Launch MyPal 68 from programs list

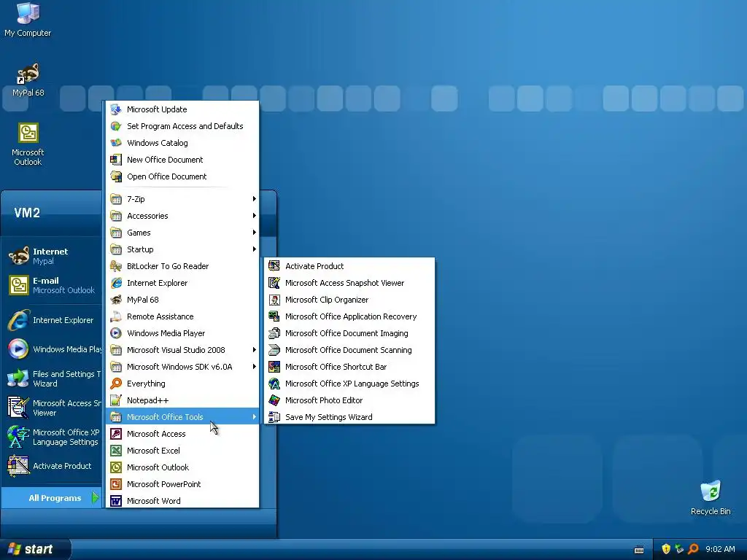(x=182, y=300)
